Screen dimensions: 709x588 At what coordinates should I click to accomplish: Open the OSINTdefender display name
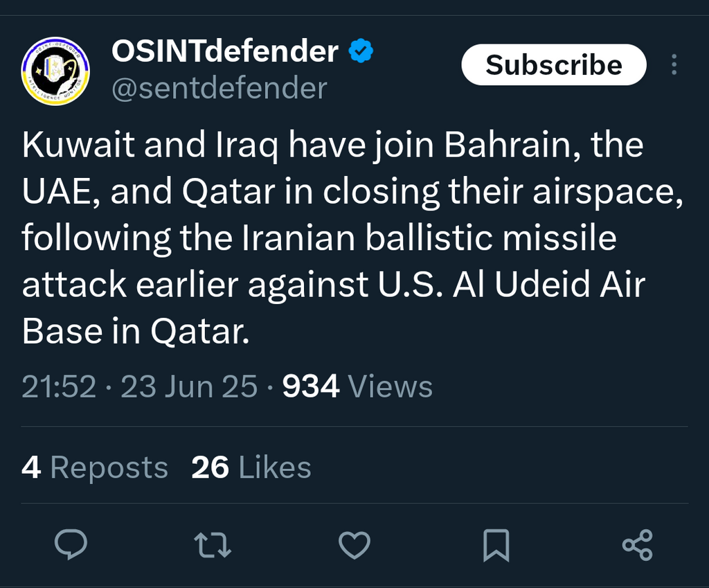(x=225, y=51)
